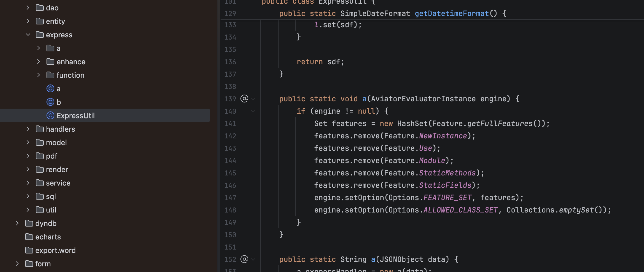Click the enhance folder icon
Viewport: 644px width, 272px height.
(50, 61)
